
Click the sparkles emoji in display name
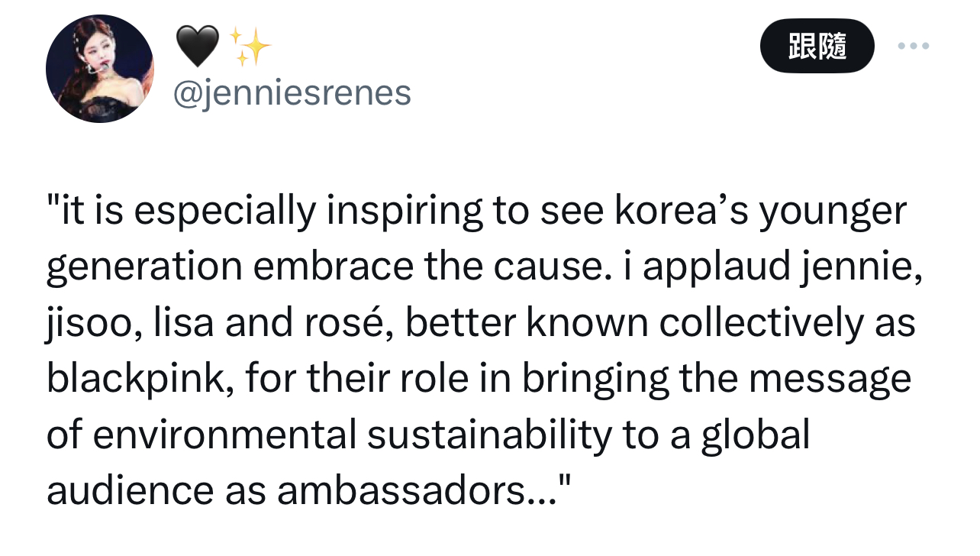tap(250, 46)
